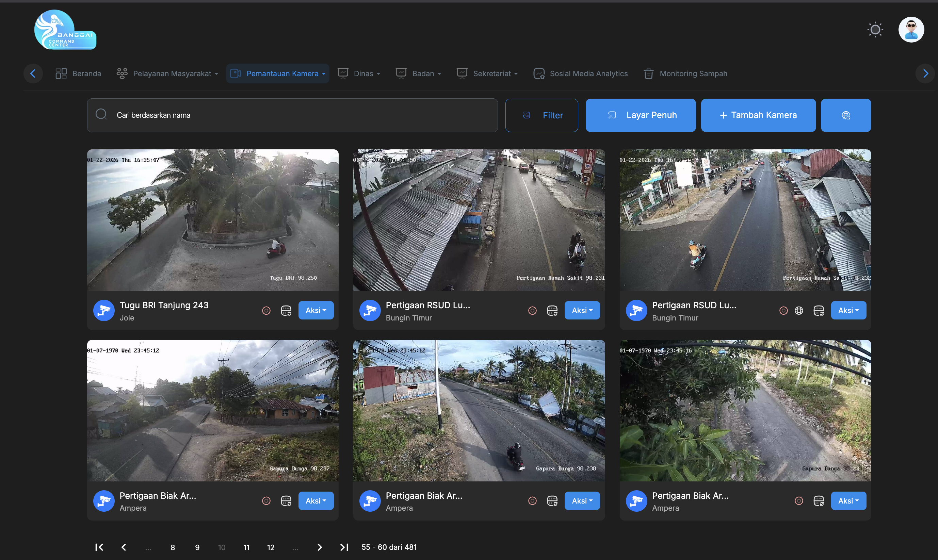Viewport: 938px width, 560px height.
Task: Toggle light theme with the sun icon
Action: [875, 30]
